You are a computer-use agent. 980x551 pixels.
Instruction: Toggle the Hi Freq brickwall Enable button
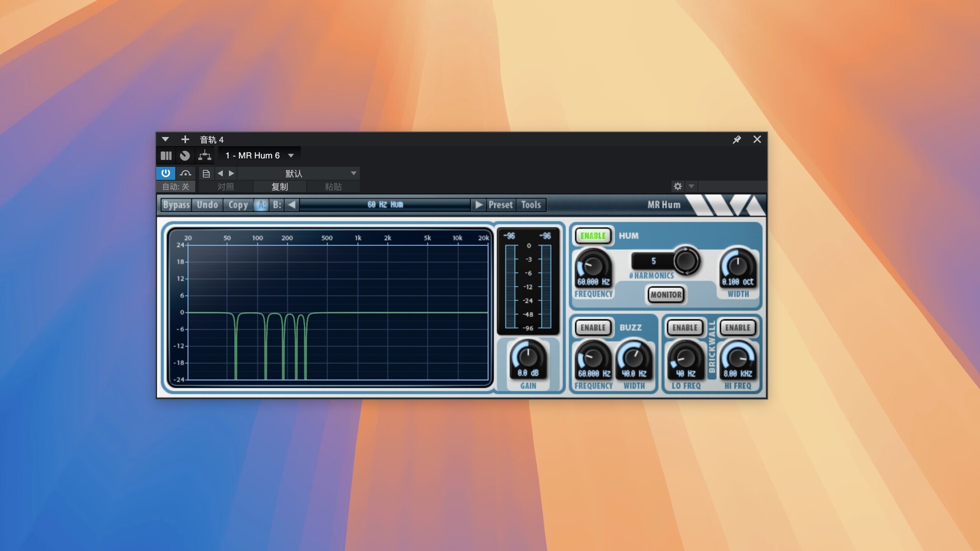coord(738,328)
